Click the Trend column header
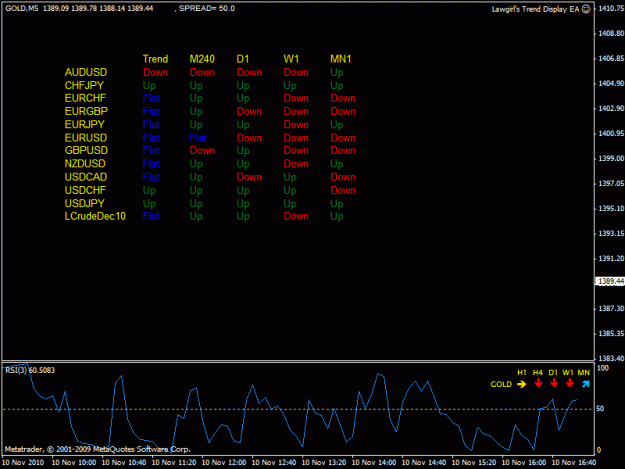 (x=155, y=59)
